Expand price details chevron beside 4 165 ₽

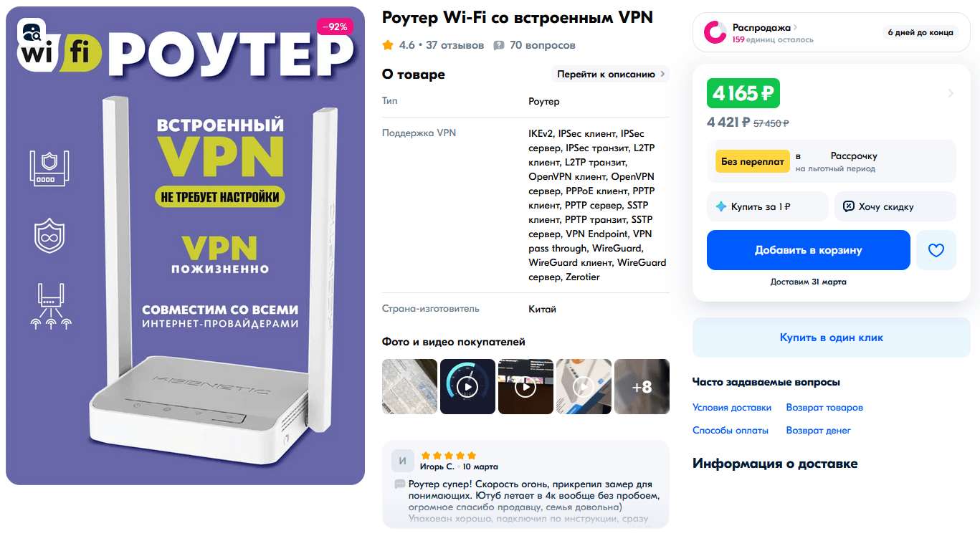951,93
